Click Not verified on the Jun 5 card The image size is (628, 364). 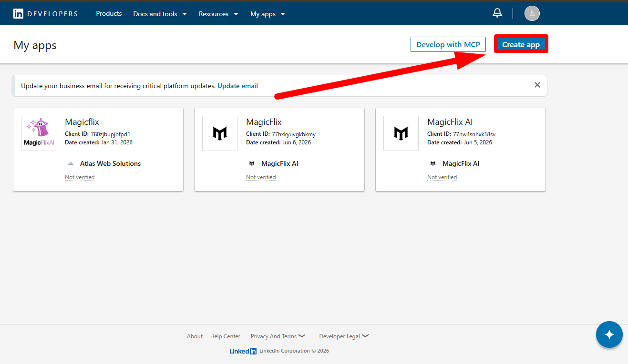[442, 177]
